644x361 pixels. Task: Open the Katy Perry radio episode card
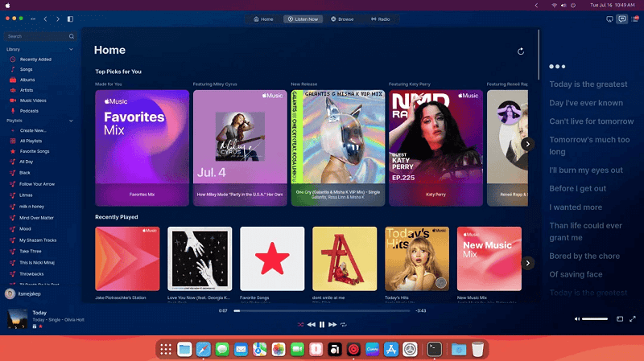(x=436, y=148)
